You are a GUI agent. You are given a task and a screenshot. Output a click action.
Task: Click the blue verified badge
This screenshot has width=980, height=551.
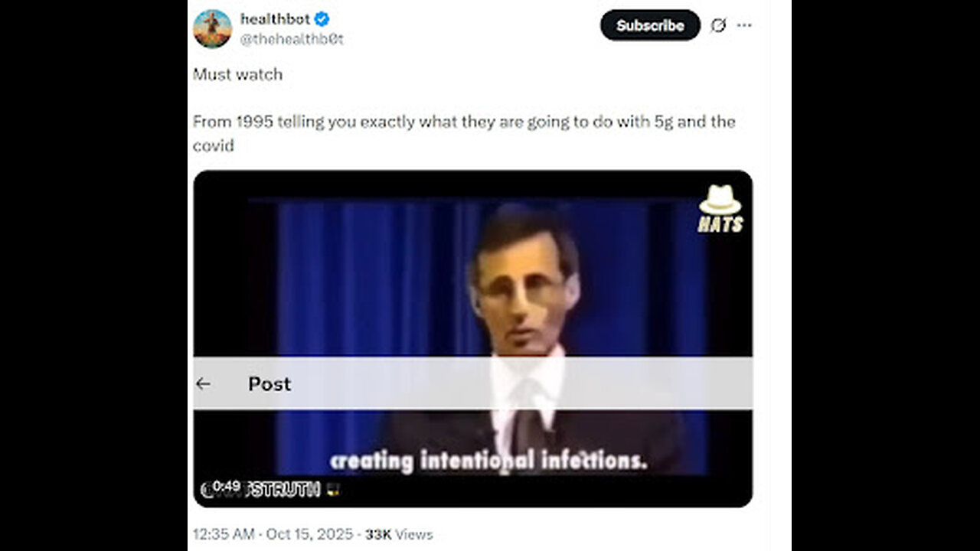coord(323,19)
